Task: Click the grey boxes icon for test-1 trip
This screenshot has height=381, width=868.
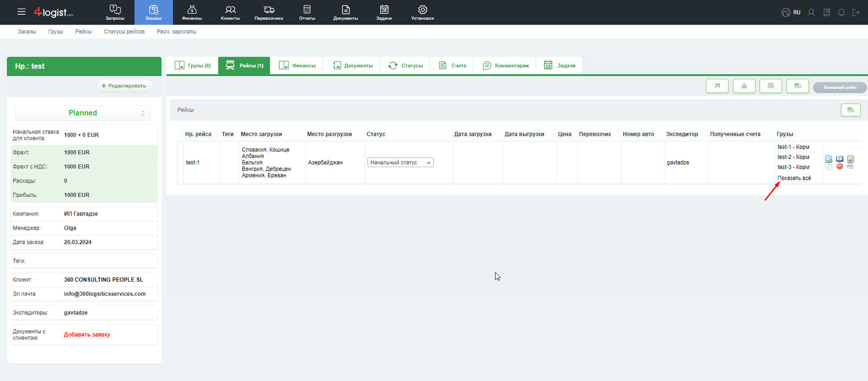Action: click(850, 166)
